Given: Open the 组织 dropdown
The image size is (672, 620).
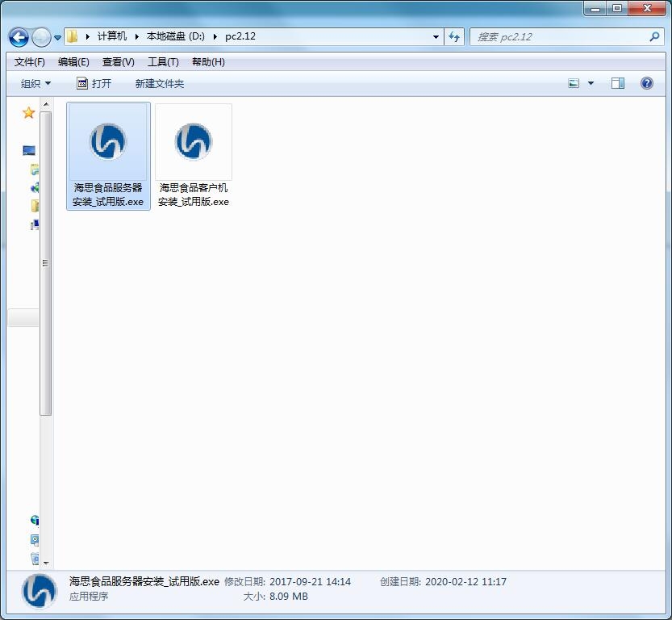Looking at the screenshot, I should pos(35,84).
